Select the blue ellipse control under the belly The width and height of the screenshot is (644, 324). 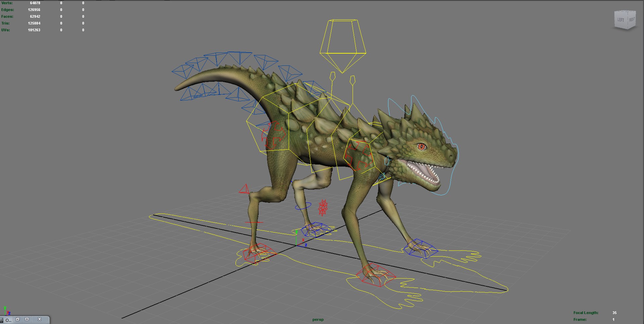point(303,206)
